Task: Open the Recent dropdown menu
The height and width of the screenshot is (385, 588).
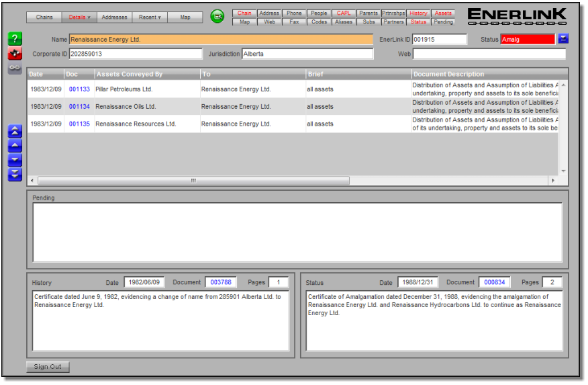Action: tap(150, 17)
